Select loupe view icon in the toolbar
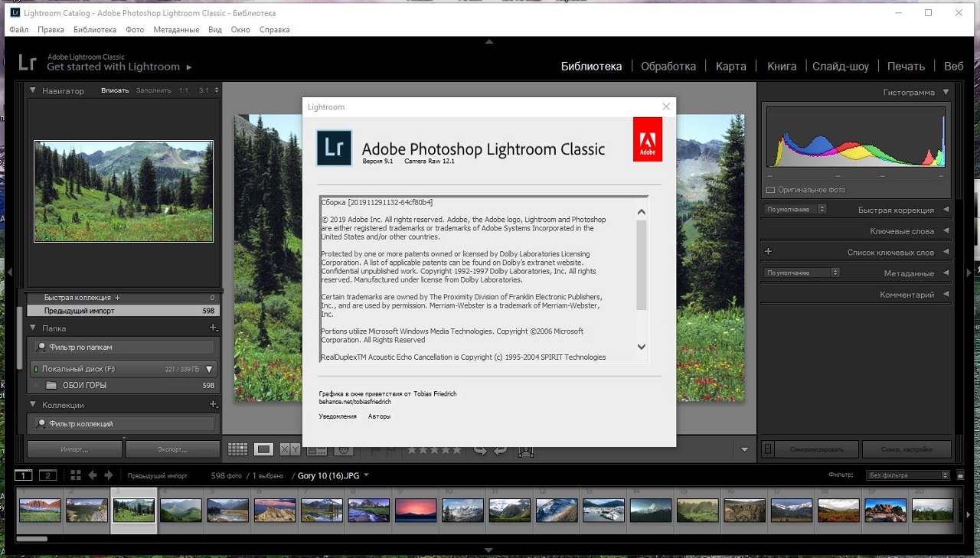Viewport: 980px width, 558px height. [263, 450]
